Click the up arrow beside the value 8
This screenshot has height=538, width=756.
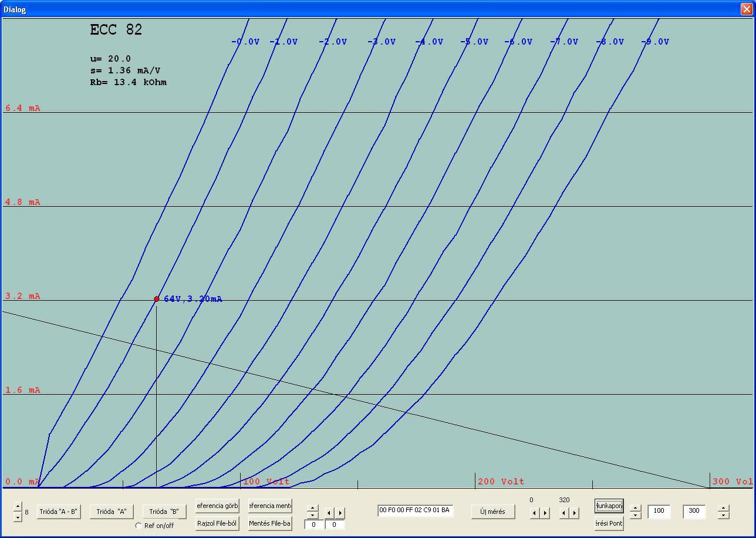[x=18, y=507]
